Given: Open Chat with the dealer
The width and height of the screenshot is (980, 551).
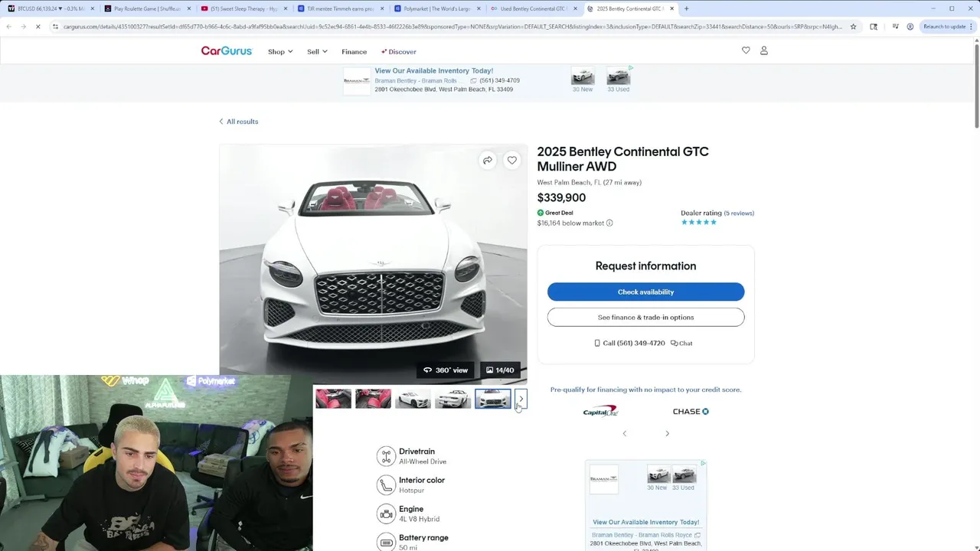Looking at the screenshot, I should (x=681, y=343).
